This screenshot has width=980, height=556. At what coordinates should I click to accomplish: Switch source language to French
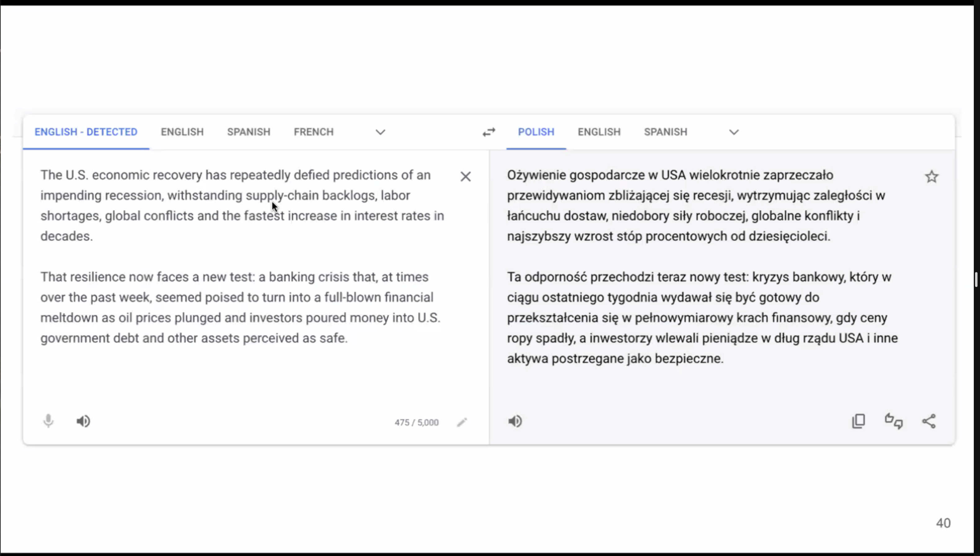tap(313, 132)
